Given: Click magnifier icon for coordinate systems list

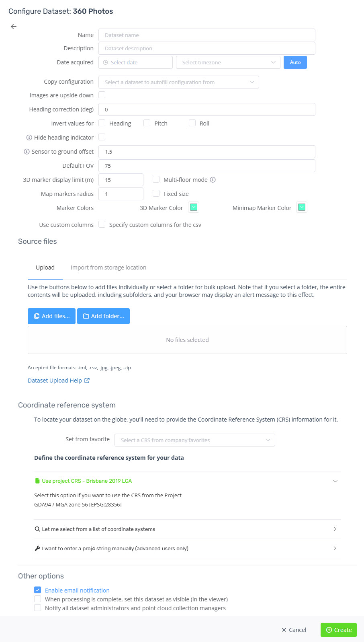Looking at the screenshot, I should tap(37, 529).
